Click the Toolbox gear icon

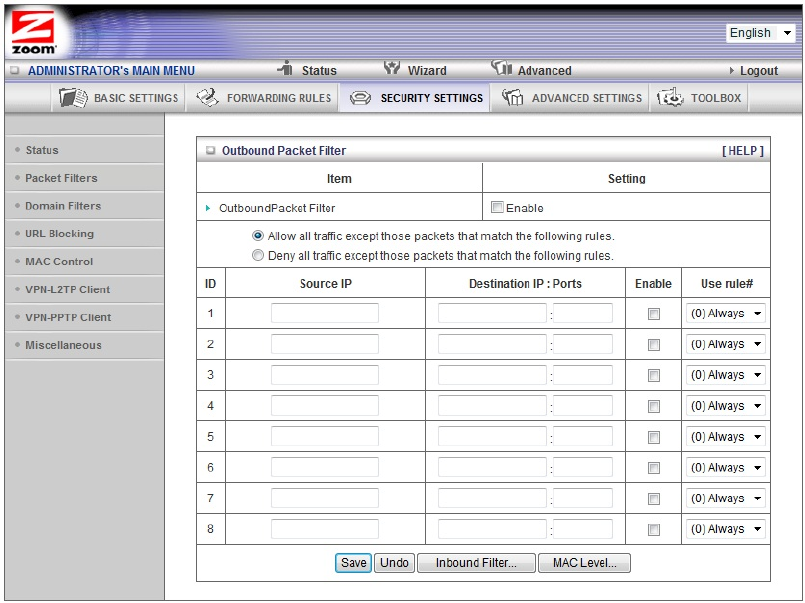click(670, 98)
